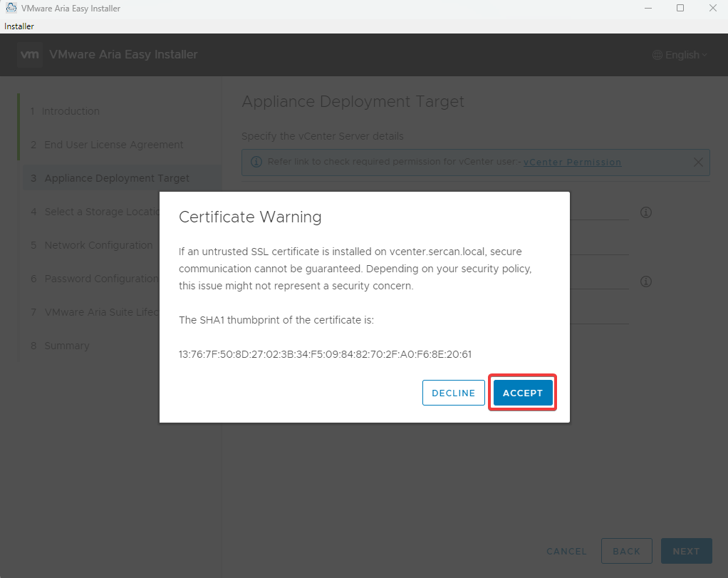Click the globe language icon
Image resolution: width=728 pixels, height=578 pixels.
(657, 55)
